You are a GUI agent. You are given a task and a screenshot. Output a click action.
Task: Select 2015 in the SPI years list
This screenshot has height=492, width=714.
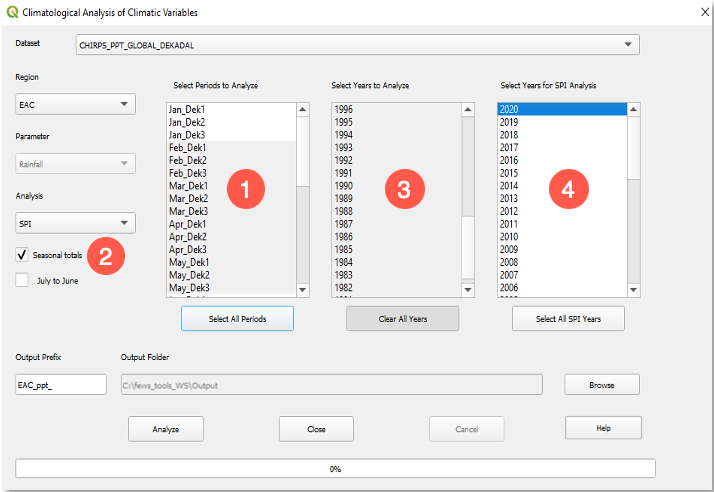509,173
